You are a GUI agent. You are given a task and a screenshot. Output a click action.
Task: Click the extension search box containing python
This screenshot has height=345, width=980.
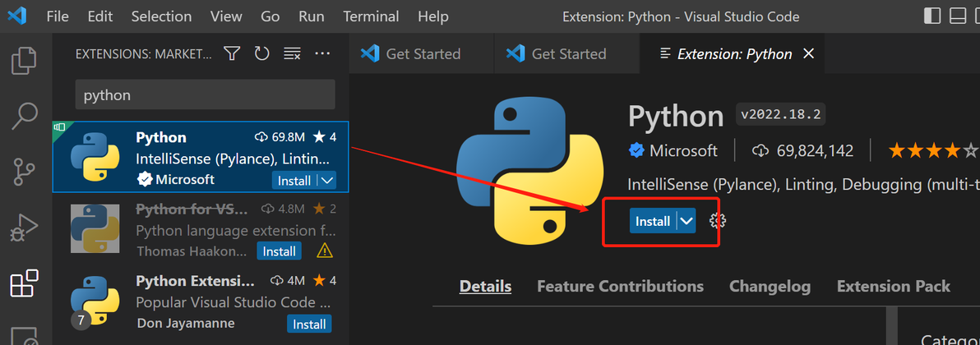pyautogui.click(x=205, y=95)
